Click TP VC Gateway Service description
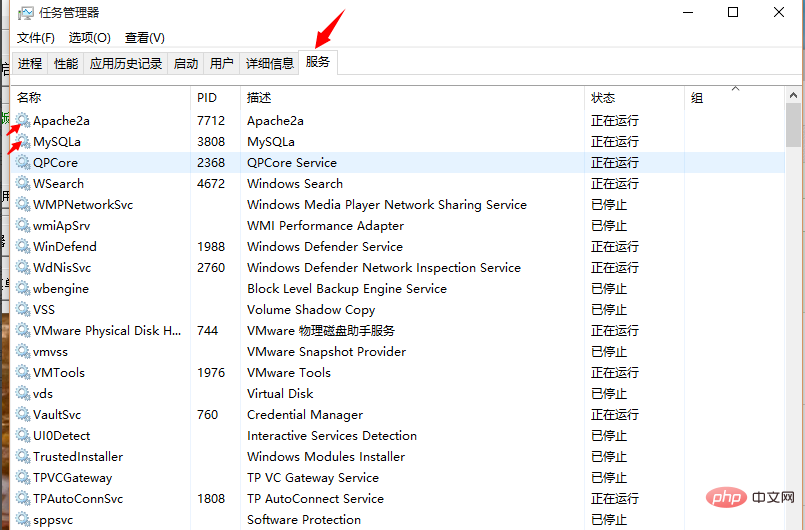 point(313,478)
